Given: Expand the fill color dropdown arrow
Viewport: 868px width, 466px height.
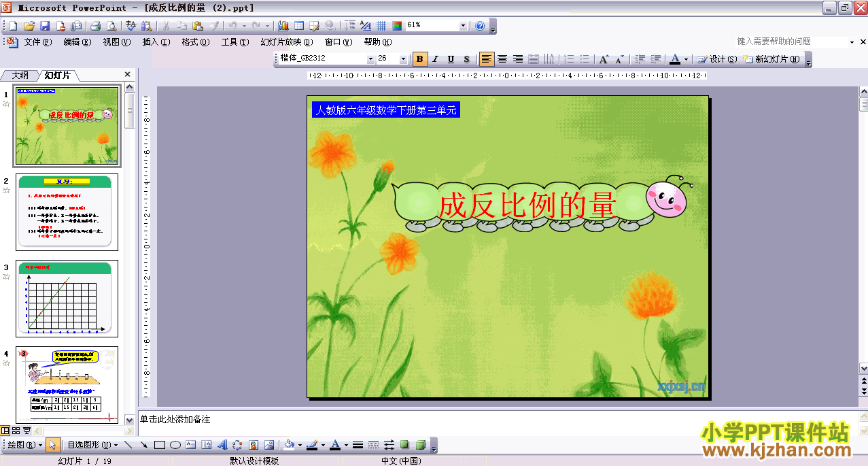Looking at the screenshot, I should [299, 446].
